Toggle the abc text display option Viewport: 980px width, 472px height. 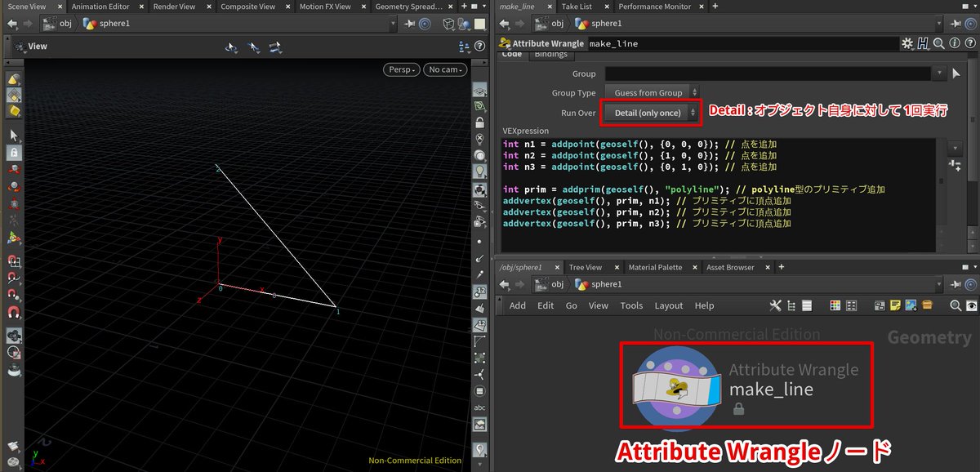[x=480, y=407]
